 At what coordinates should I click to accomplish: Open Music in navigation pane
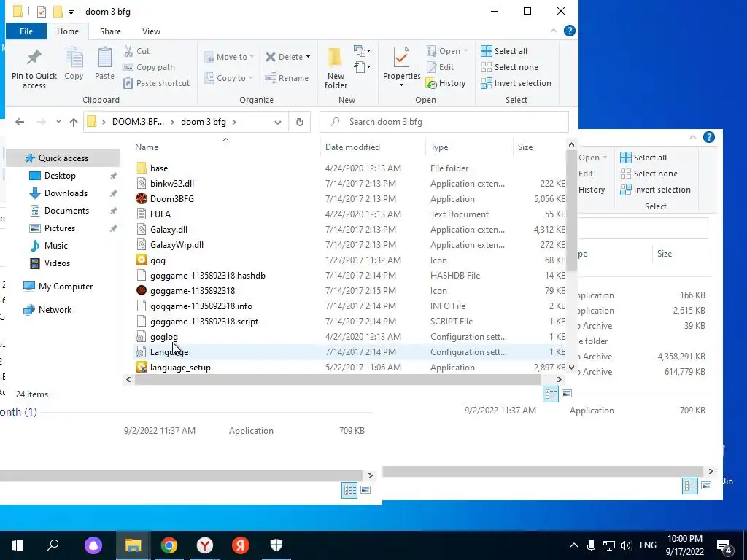(x=55, y=246)
